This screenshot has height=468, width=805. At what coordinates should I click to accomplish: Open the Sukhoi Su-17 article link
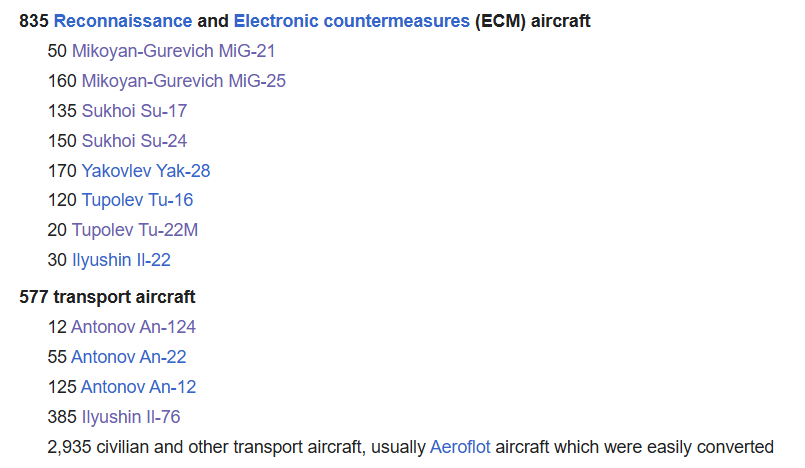pos(134,111)
